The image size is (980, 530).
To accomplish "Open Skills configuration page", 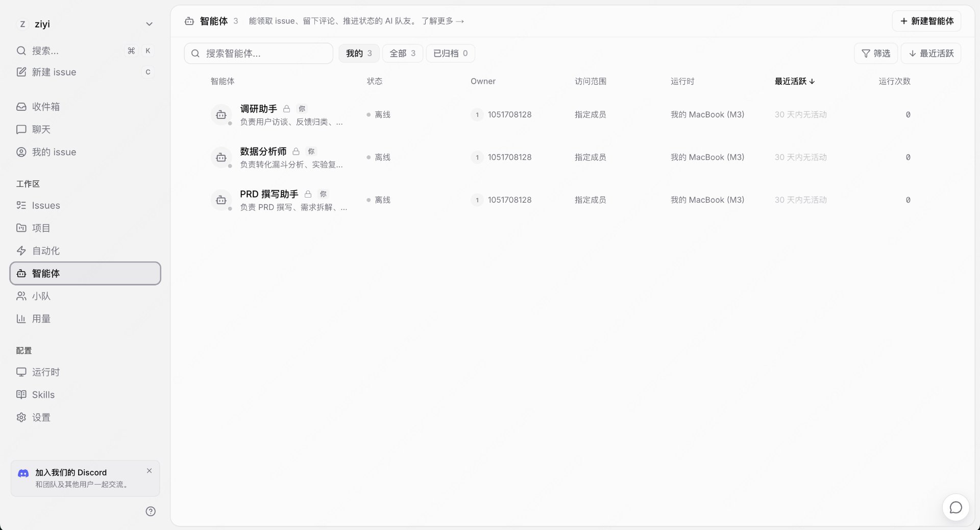I will [85, 395].
